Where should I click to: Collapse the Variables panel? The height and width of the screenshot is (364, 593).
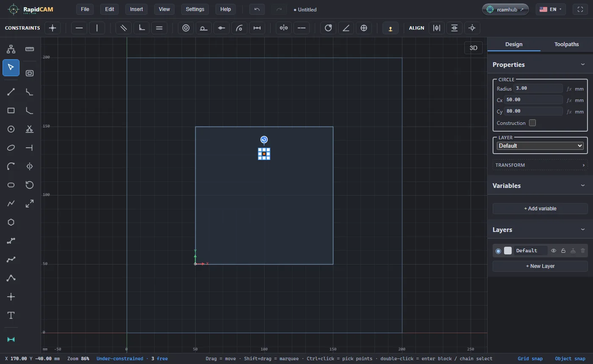click(x=583, y=185)
